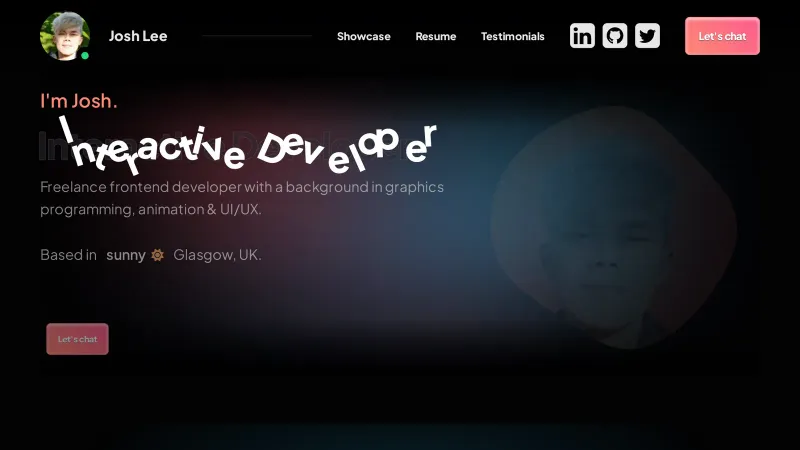
Task: Click the freelance frontend developer description
Action: (x=242, y=198)
